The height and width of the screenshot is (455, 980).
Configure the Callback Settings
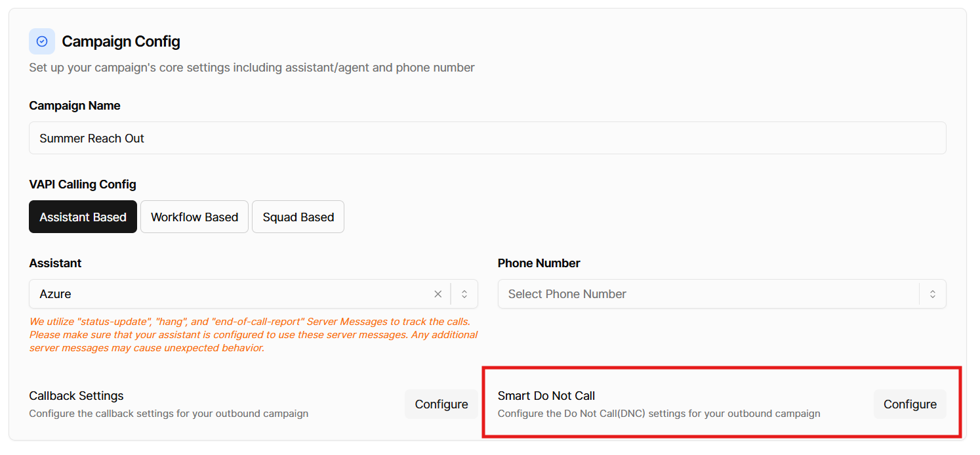click(441, 404)
